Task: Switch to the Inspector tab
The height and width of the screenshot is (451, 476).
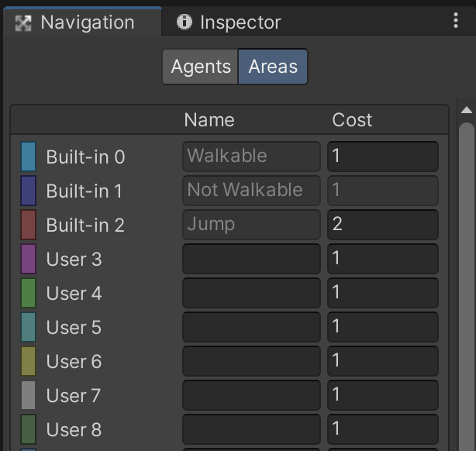Action: (229, 22)
